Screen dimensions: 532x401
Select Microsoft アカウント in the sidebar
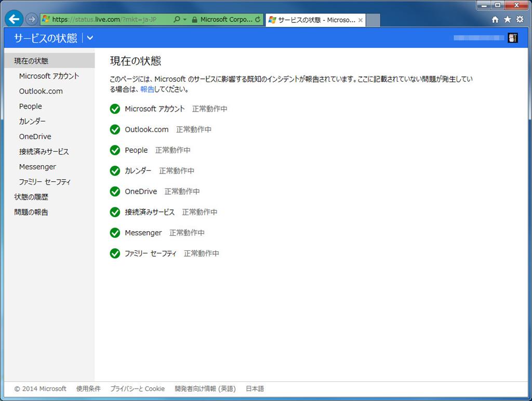click(49, 76)
